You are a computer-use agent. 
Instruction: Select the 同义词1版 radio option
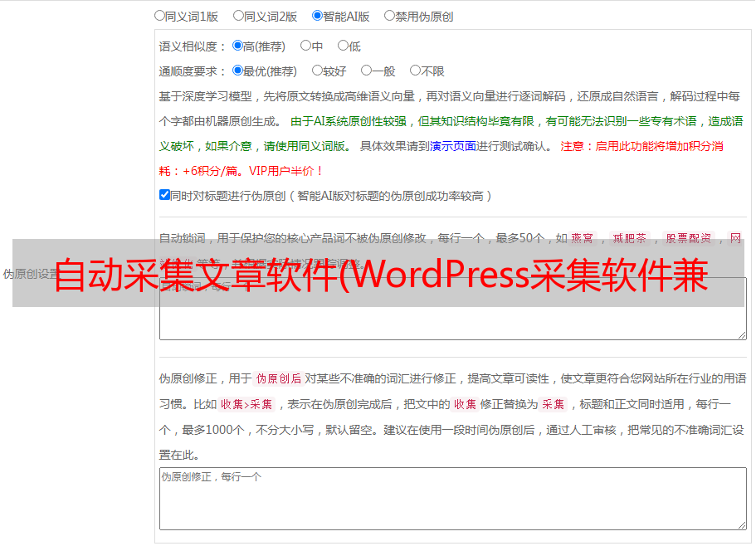(159, 15)
